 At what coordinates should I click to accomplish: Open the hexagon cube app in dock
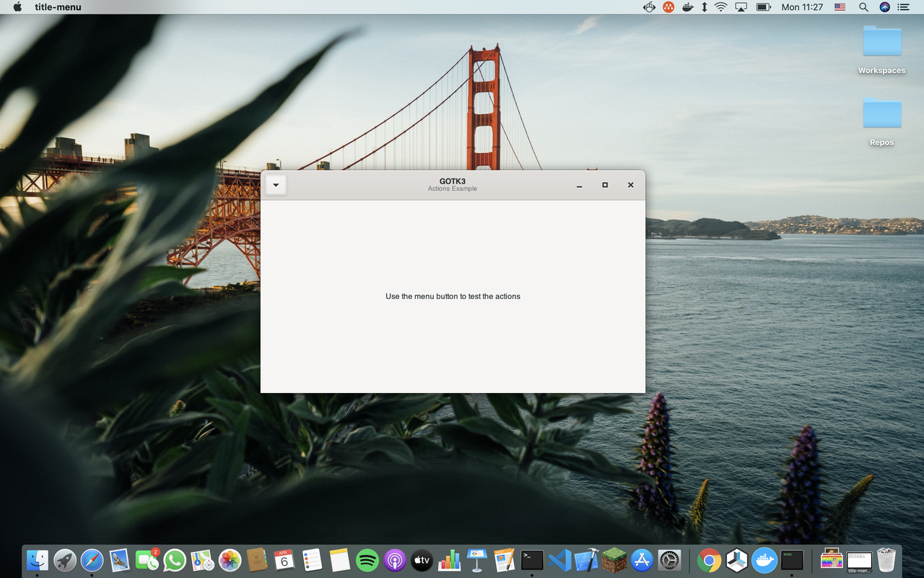[x=736, y=560]
